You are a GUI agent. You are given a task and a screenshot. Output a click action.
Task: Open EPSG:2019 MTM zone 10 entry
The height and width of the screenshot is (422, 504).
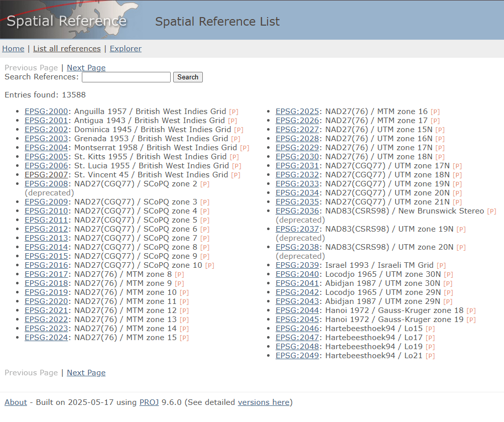pos(46,292)
